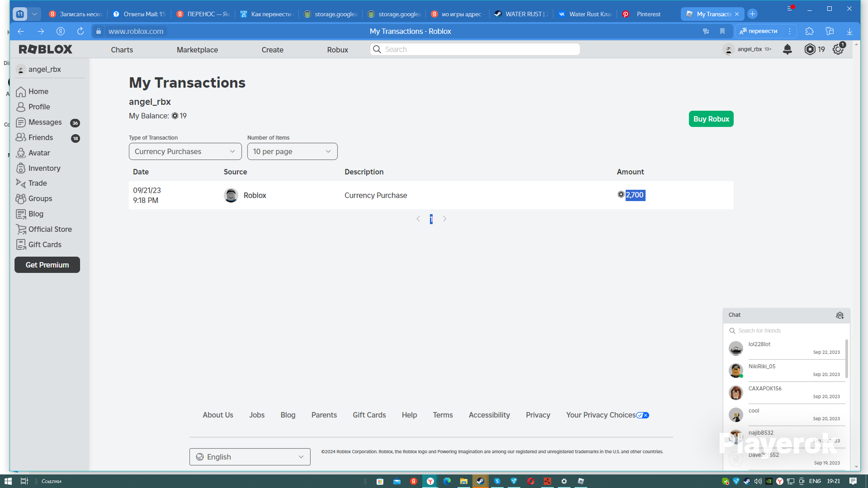
Task: Go to the previous transactions page
Action: tap(418, 219)
